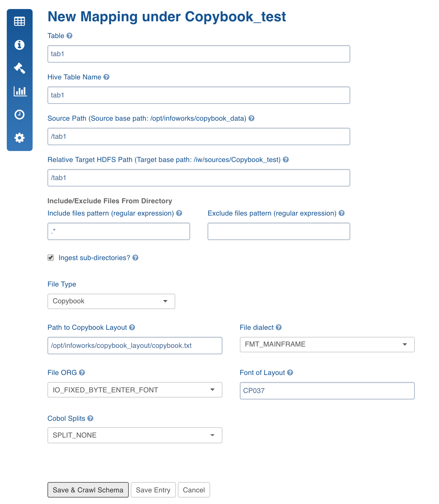Click the info circle sidebar icon
This screenshot has width=439, height=504.
tap(19, 45)
